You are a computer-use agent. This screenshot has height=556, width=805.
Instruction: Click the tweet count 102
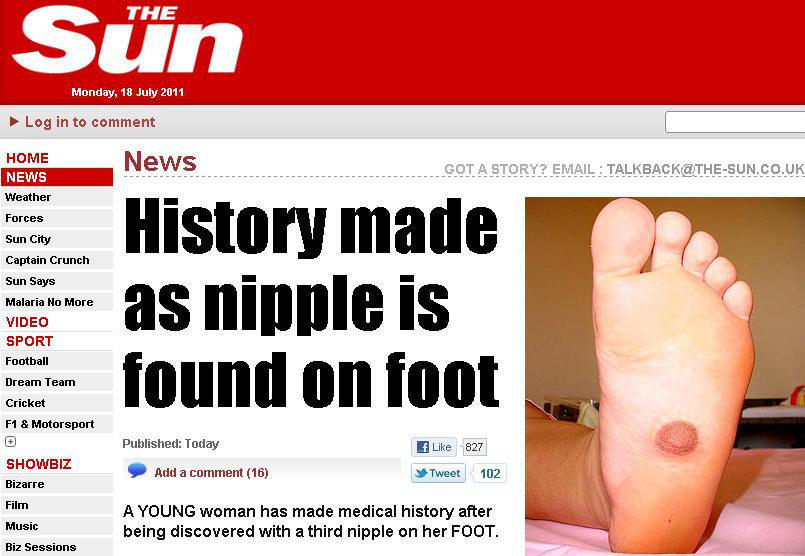(490, 473)
